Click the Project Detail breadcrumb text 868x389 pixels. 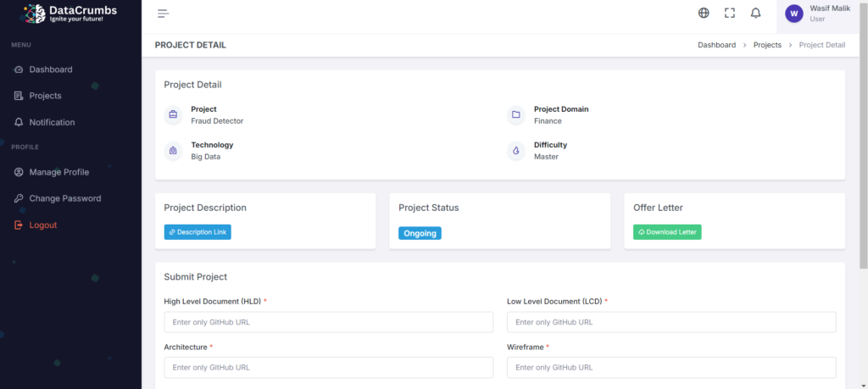[822, 46]
